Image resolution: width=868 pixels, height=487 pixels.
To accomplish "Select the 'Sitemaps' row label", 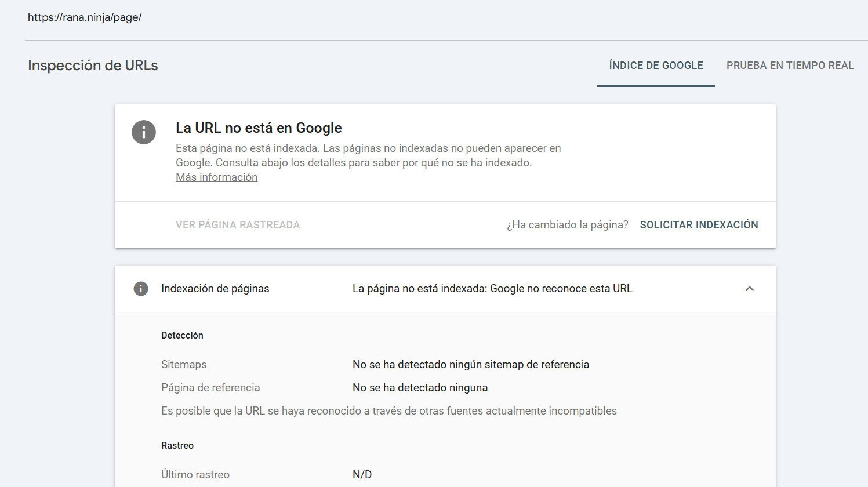I will pos(184,364).
